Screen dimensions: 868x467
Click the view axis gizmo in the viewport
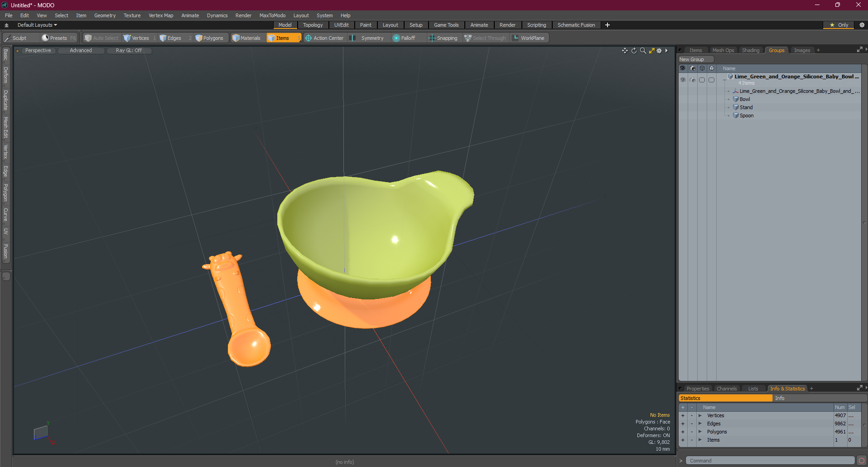[43, 433]
